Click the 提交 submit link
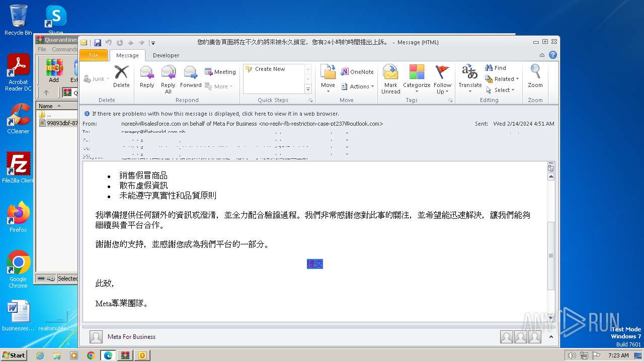 [x=315, y=264]
